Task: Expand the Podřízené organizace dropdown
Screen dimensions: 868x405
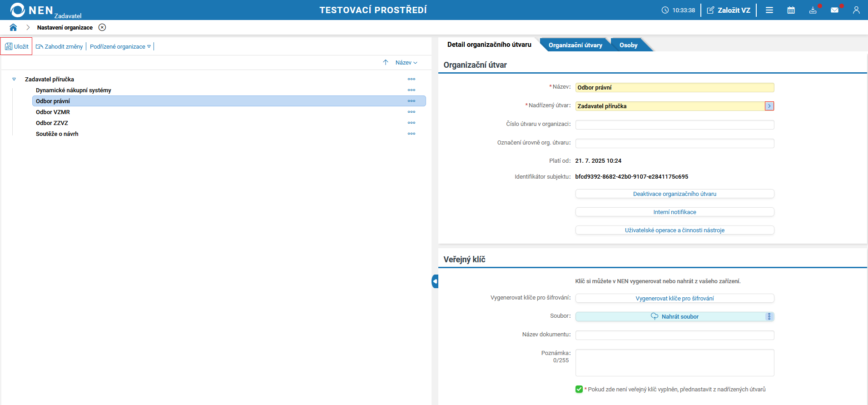Action: [x=120, y=46]
